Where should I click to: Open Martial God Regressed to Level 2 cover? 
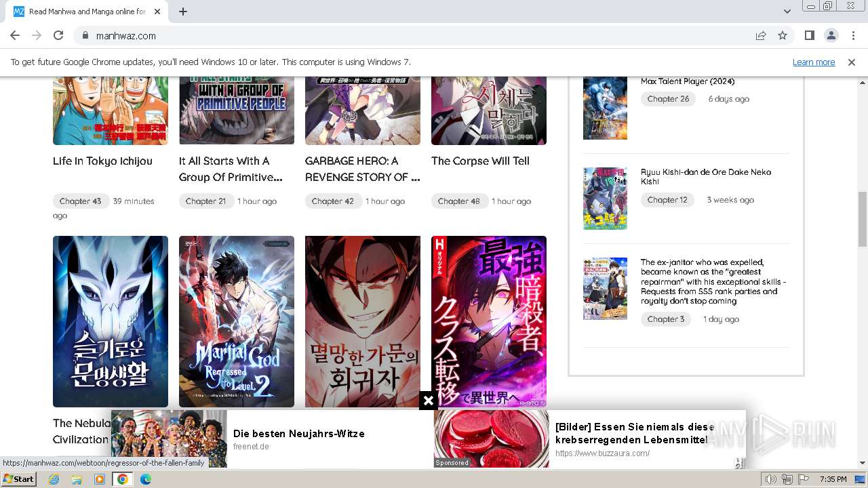(237, 321)
